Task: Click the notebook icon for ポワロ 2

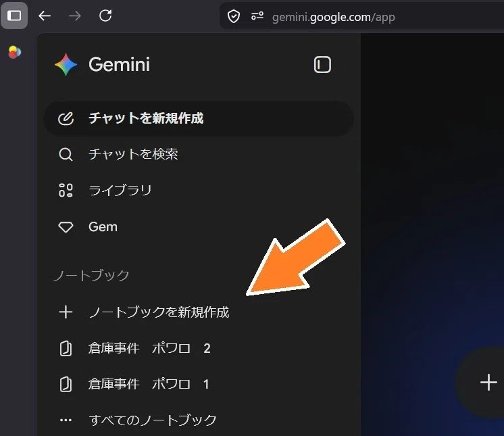Action: click(x=66, y=349)
